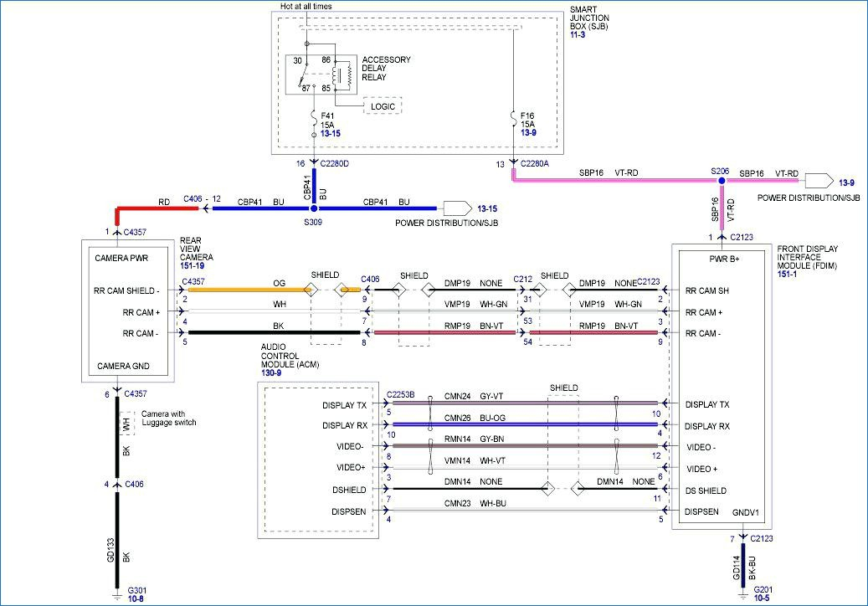Image resolution: width=868 pixels, height=606 pixels.
Task: Open the 10-8 ground reference link
Action: pos(136,598)
